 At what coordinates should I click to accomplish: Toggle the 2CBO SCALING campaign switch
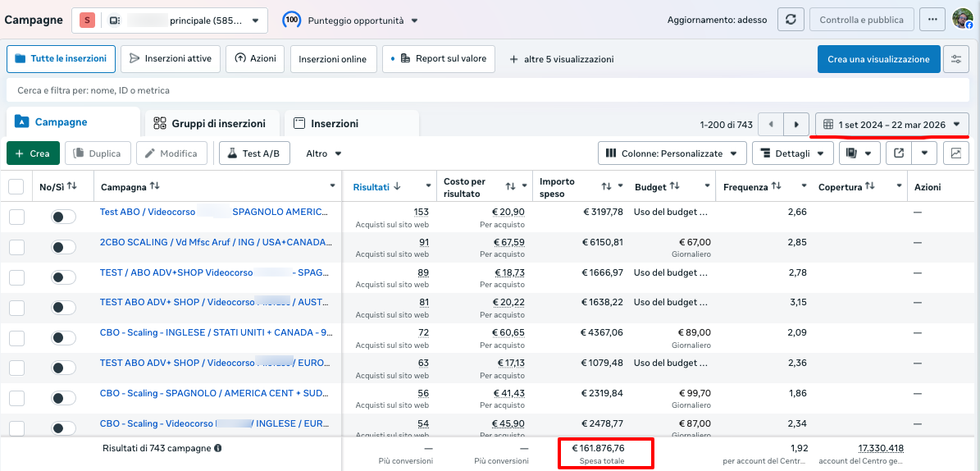63,247
